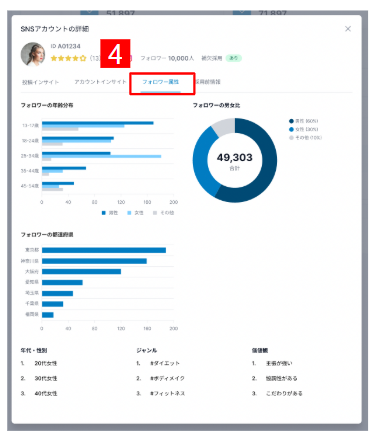Toggle gray その他 legend dot beside donut
The height and width of the screenshot is (436, 378).
point(291,138)
